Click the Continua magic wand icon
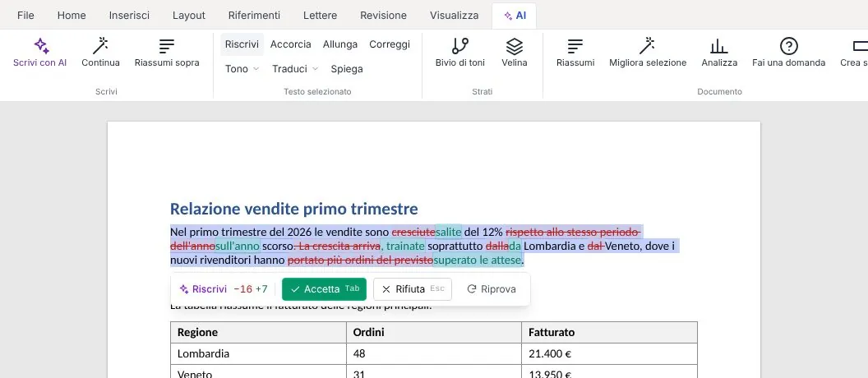 (x=100, y=45)
